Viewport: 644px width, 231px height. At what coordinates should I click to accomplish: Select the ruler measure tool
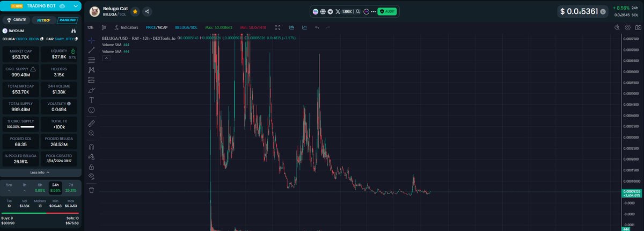91,123
